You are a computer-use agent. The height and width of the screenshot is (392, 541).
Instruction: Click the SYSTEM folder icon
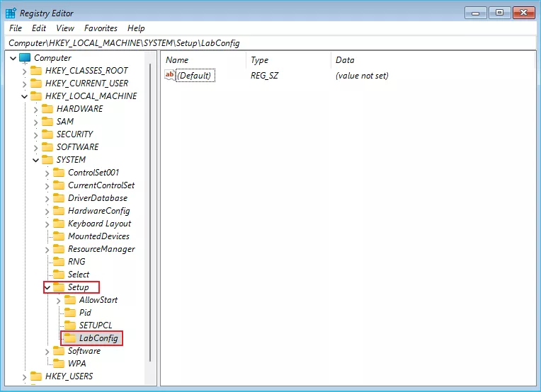point(47,160)
